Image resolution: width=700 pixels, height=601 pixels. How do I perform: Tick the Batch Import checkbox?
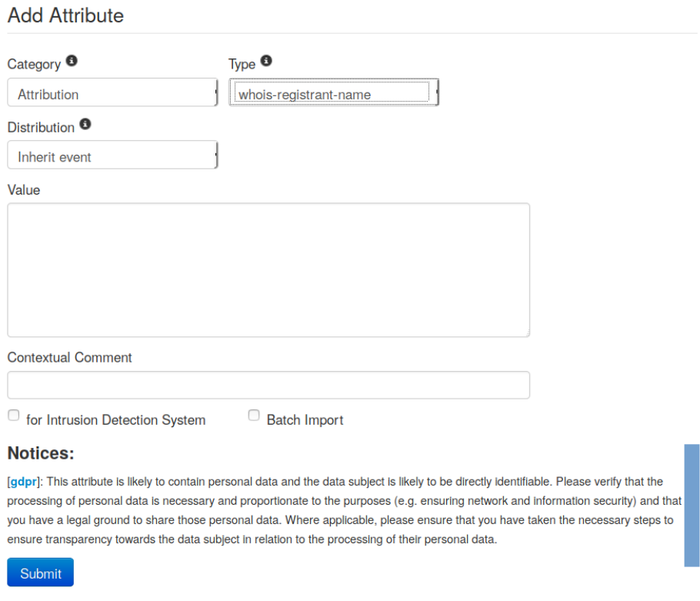[x=254, y=416]
